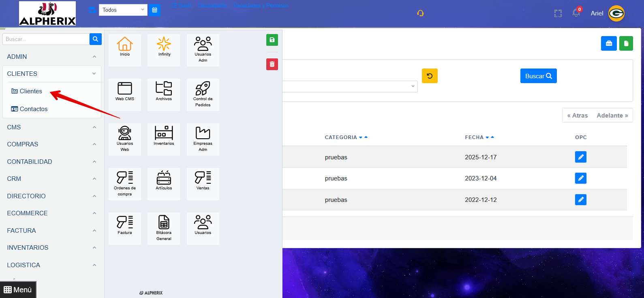The width and height of the screenshot is (644, 298).
Task: Click the green save icon in shortcuts panel
Action: tap(272, 40)
